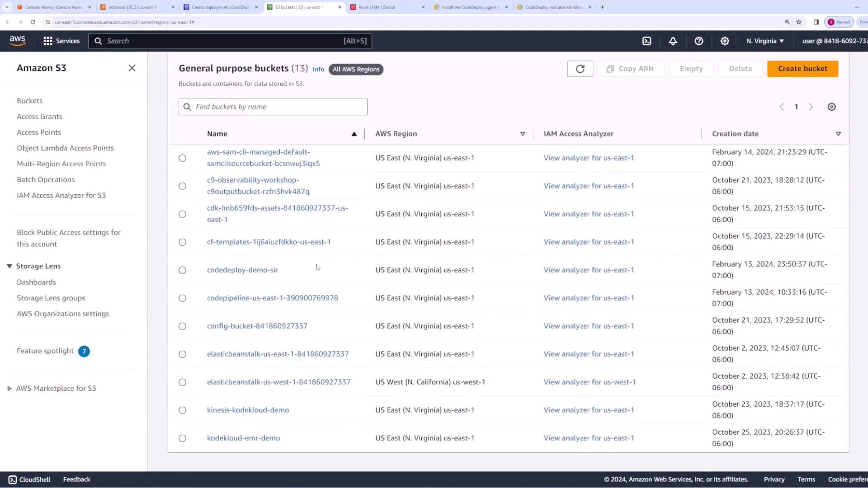Select the kinesis-kodekloud-demo bucket radio button
Screen dimensions: 868x488
tap(182, 410)
